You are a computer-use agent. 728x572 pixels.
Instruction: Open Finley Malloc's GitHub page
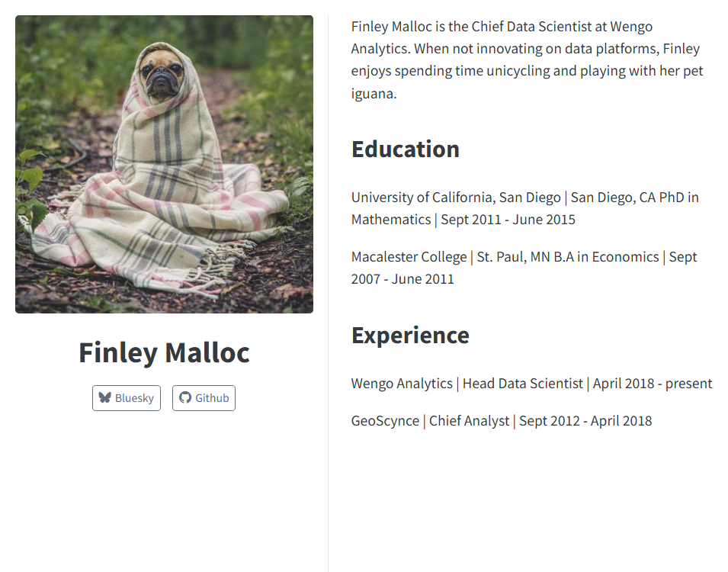(204, 397)
